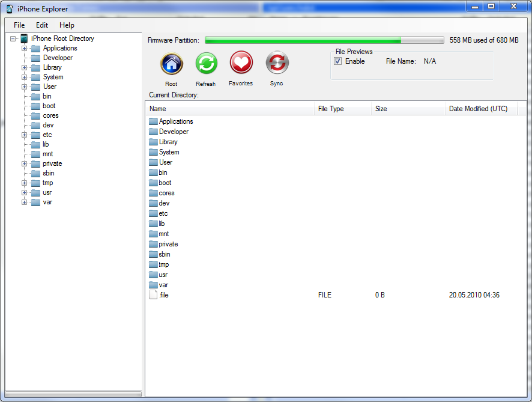
Task: Toggle the Enable file previews checkbox
Action: [338, 61]
